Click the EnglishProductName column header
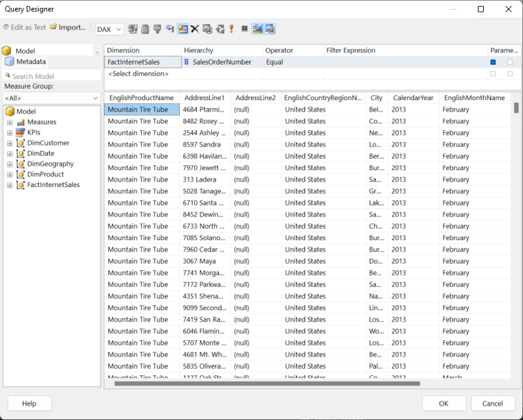This screenshot has width=523, height=420. pyautogui.click(x=141, y=98)
